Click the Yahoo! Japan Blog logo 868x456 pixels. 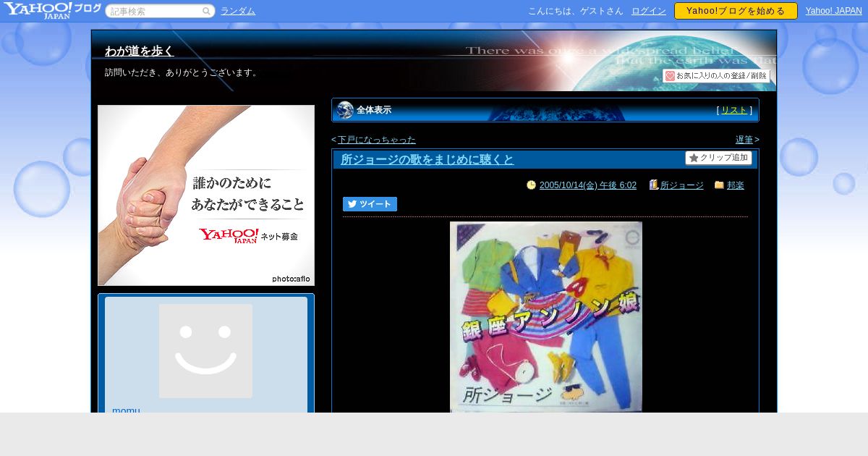pos(51,10)
